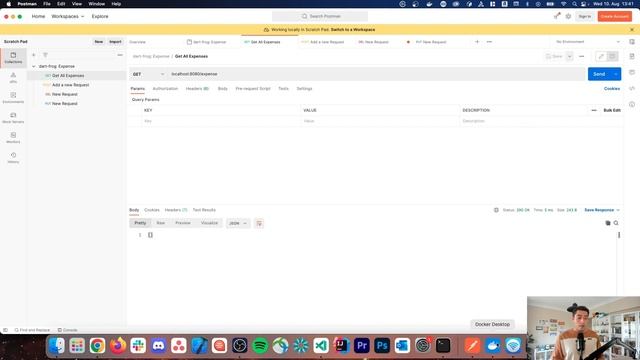Open the APIs sidebar panel
Viewport: 640px width, 360px height.
13,78
